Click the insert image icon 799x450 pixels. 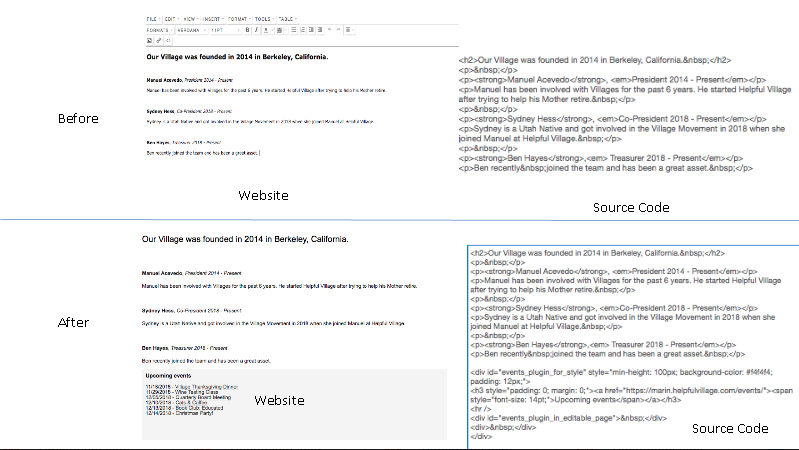point(149,41)
